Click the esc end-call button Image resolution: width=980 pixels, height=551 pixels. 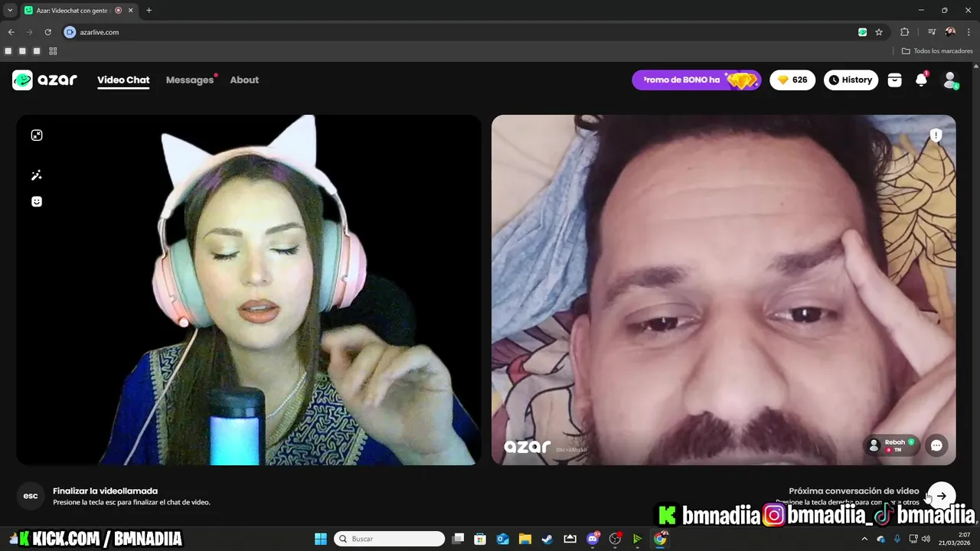click(x=31, y=496)
